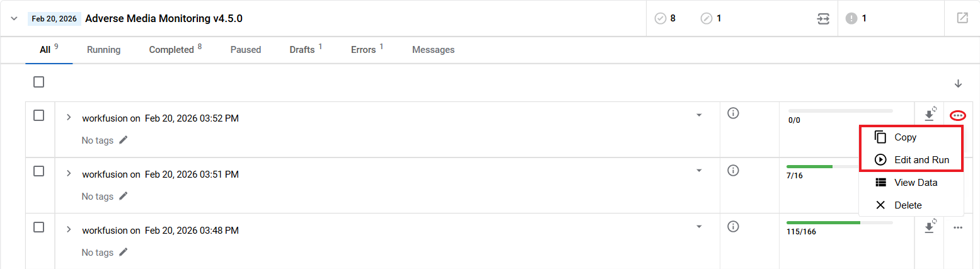
Task: Open three-dots menu for 03:48 PM run
Action: [958, 227]
